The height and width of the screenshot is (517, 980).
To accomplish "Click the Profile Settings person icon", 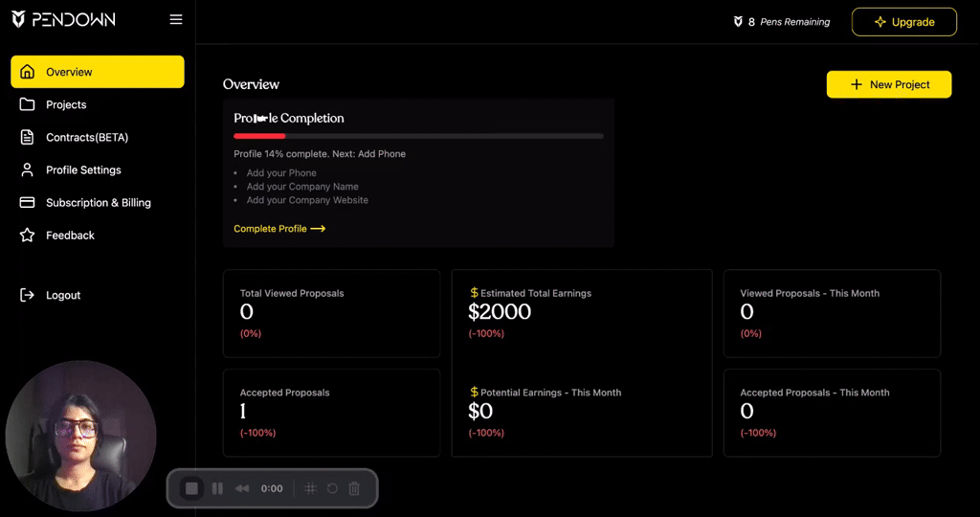I will (28, 169).
